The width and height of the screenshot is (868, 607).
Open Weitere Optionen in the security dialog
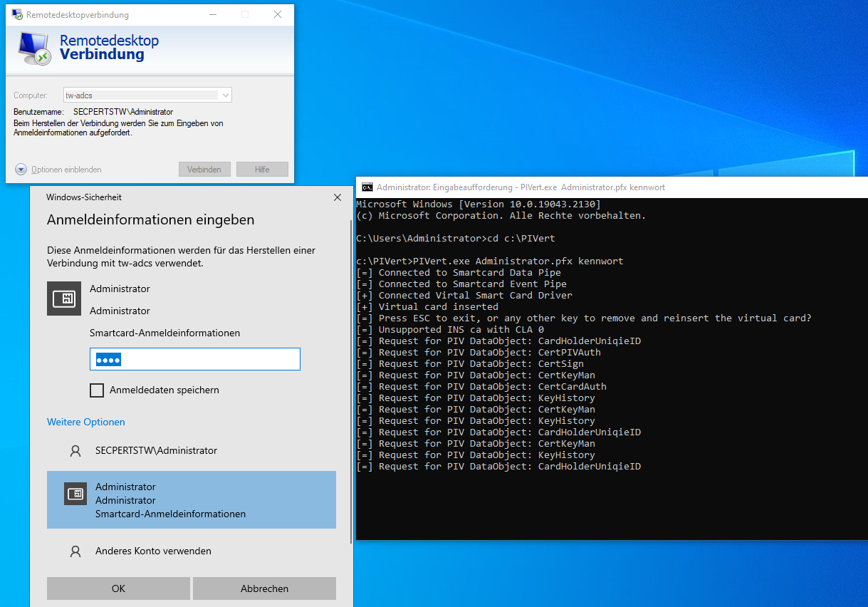coord(85,422)
